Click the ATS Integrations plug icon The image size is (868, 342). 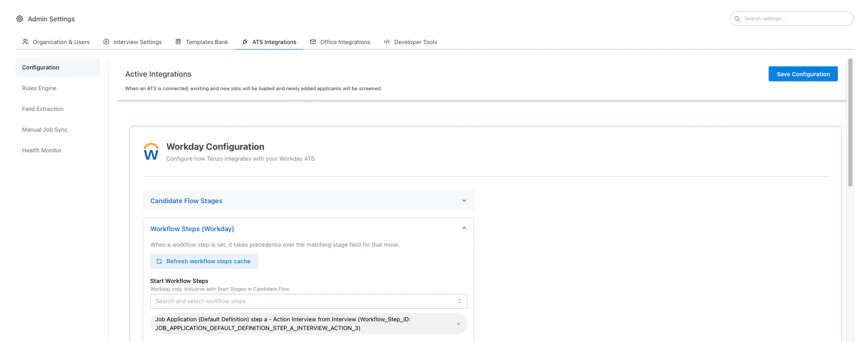245,42
